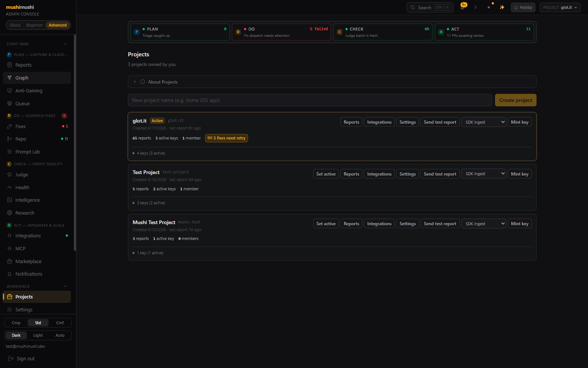Screen dimensions: 588x368
Task: Open the DO stage card with 5 failed
Action: click(x=282, y=32)
